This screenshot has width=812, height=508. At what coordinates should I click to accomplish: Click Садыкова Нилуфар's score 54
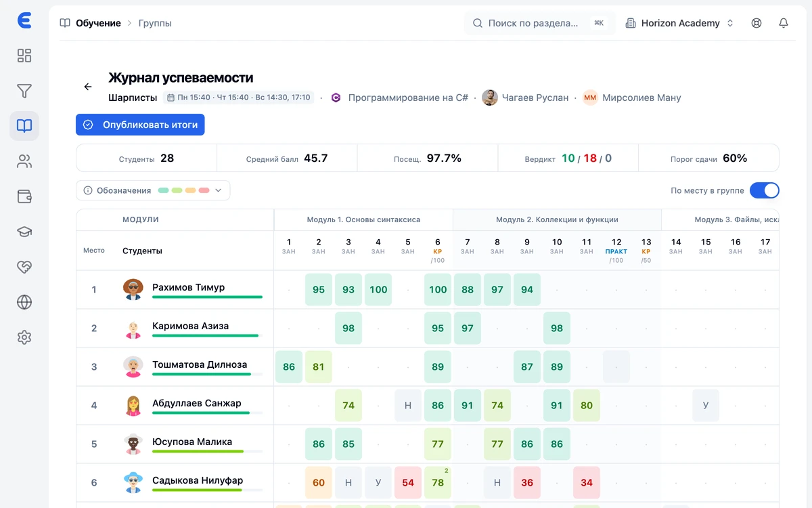(408, 482)
